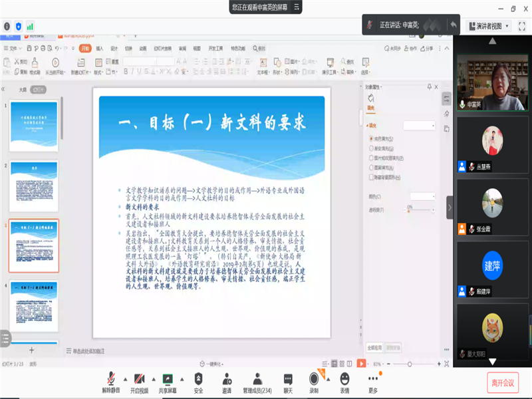Switch to the 插入 ribbon tab

tap(99, 49)
